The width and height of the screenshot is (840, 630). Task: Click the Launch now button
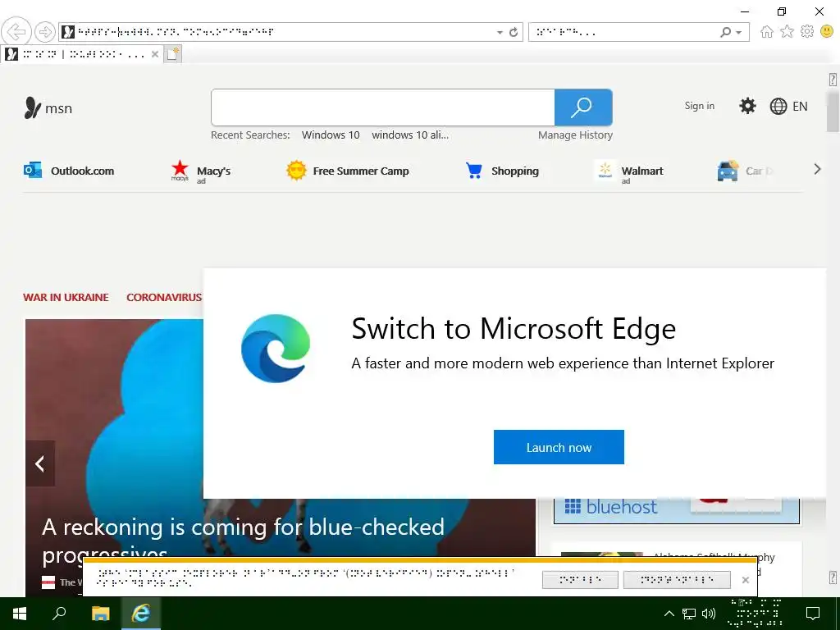(559, 447)
